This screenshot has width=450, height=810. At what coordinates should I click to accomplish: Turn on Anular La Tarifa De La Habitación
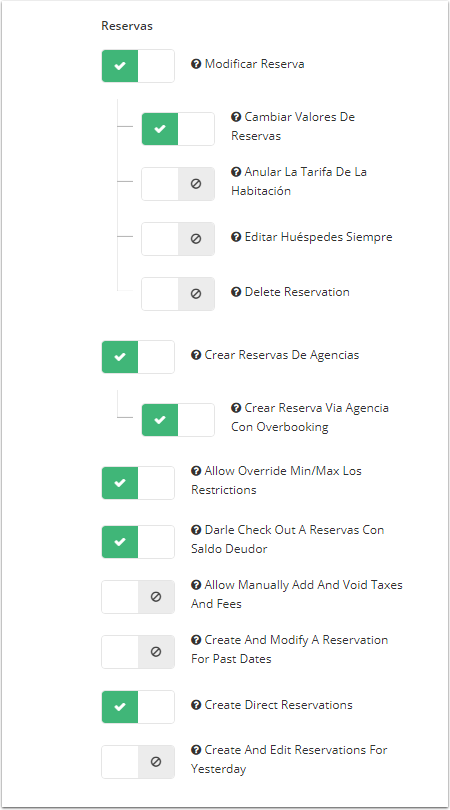pos(178,184)
